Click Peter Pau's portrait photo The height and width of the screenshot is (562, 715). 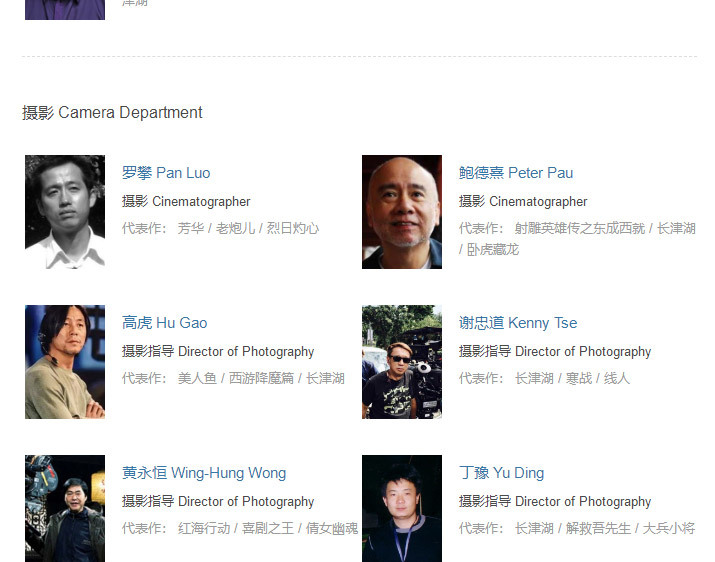401,211
